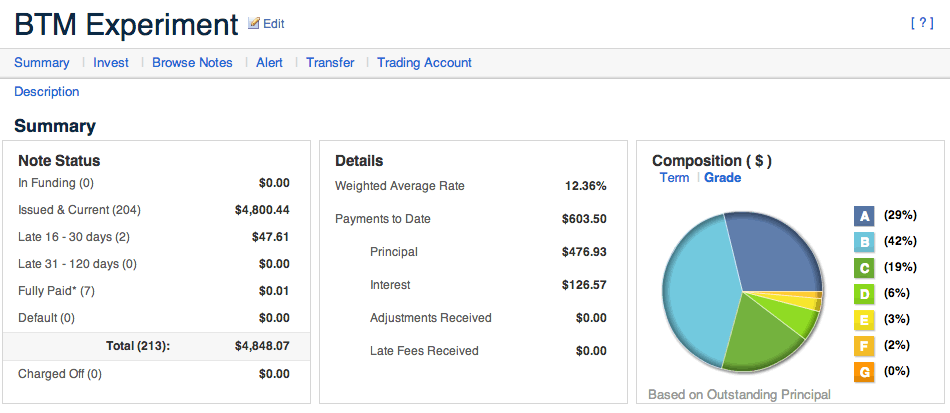The image size is (950, 413).
Task: Click grade B legend icon
Action: click(865, 242)
